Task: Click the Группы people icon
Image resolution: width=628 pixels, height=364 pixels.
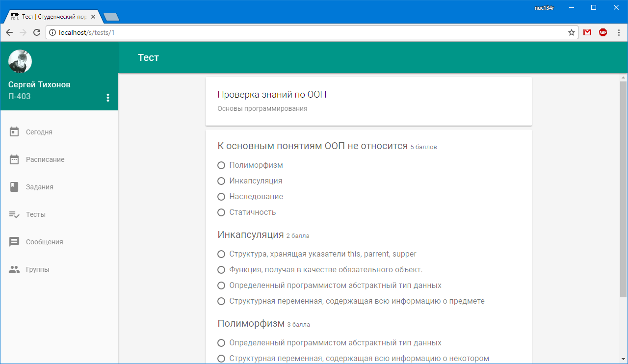Action: tap(15, 269)
